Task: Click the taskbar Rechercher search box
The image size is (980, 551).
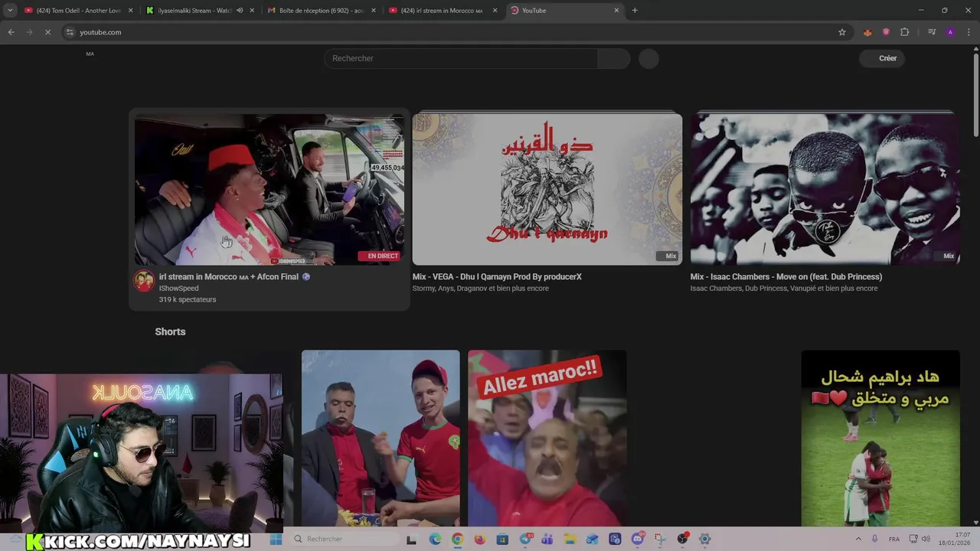Action: tap(343, 539)
